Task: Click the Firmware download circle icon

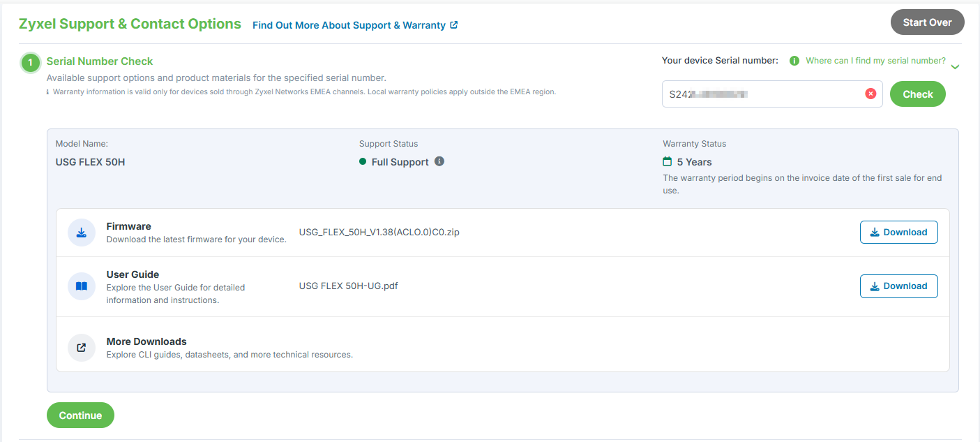Action: [x=82, y=233]
